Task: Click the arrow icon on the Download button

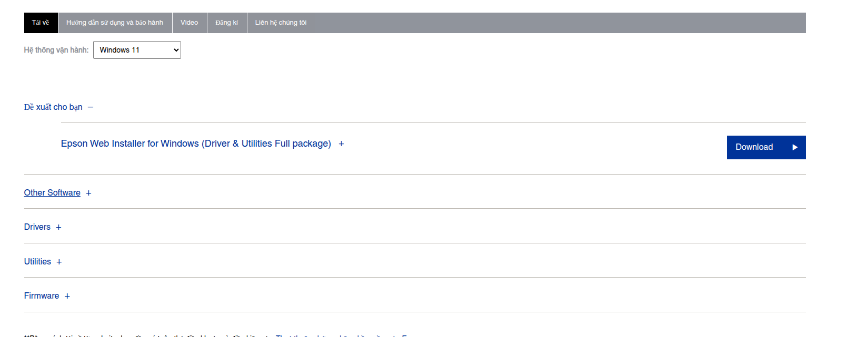Action: 795,148
